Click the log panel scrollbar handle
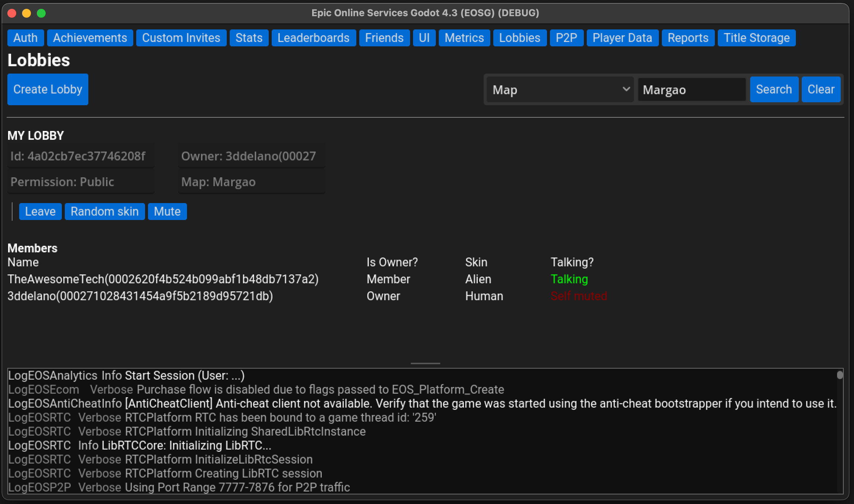854x504 pixels. pyautogui.click(x=840, y=375)
